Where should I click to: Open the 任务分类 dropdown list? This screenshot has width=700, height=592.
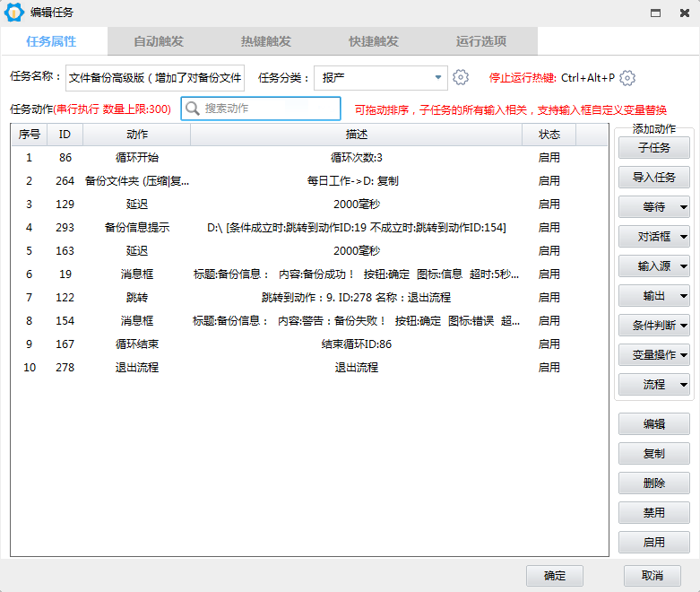point(438,77)
